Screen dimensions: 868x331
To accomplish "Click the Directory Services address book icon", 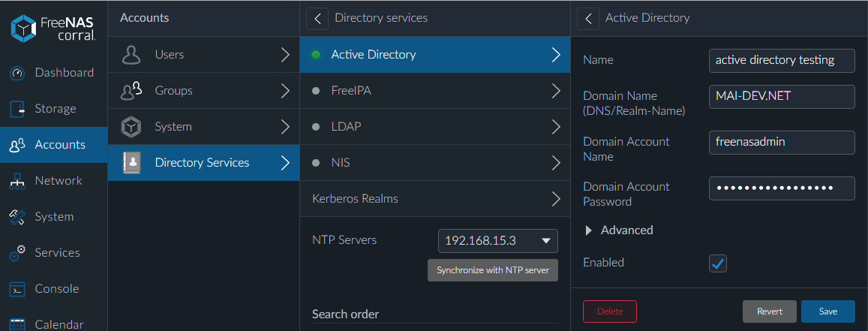I will point(131,163).
